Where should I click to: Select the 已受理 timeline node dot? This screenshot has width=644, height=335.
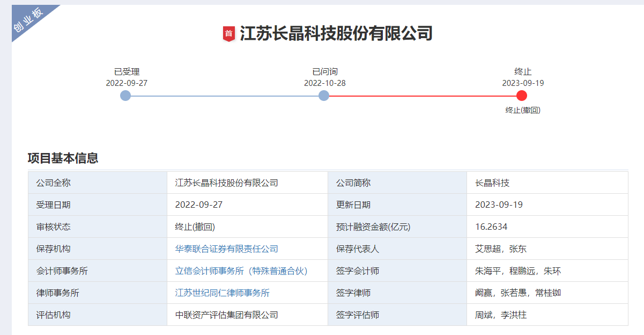tap(125, 96)
